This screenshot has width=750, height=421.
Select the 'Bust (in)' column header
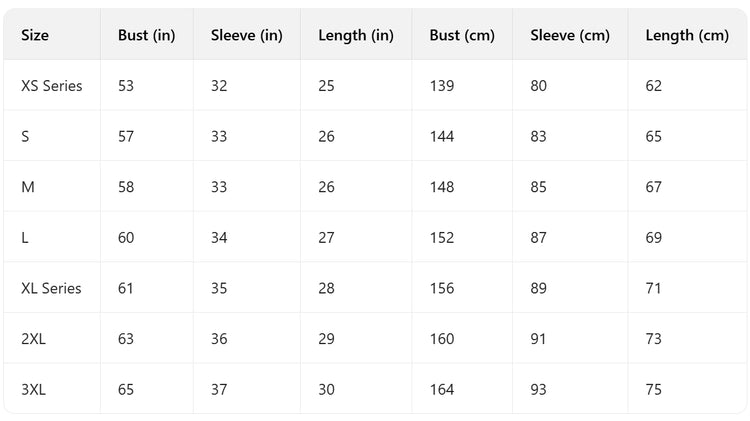pyautogui.click(x=146, y=35)
